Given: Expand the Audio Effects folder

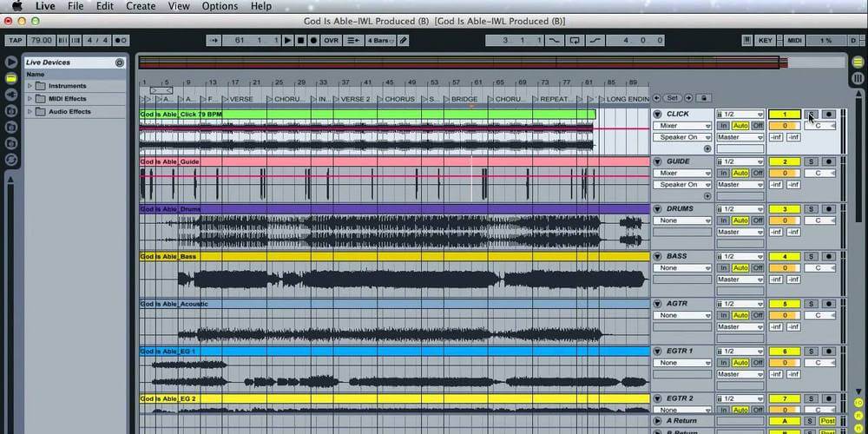Looking at the screenshot, I should tap(30, 111).
